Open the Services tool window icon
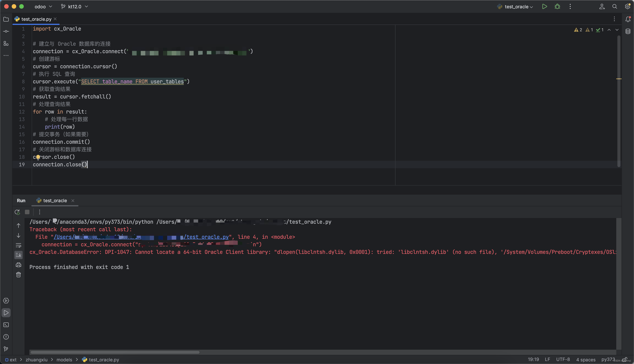Screen dimensions: 634x364 point(6,300)
